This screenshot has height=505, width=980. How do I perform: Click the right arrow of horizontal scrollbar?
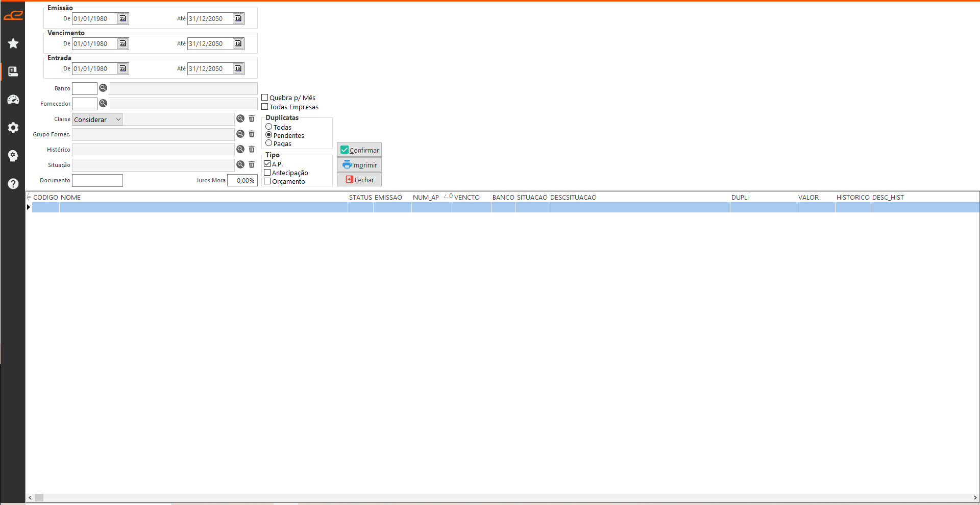(x=975, y=497)
